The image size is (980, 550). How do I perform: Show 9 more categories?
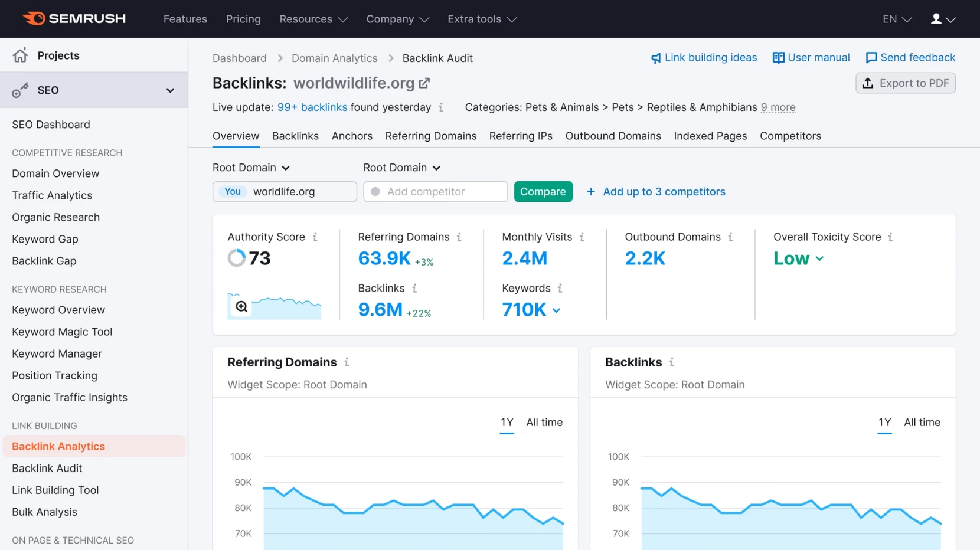778,107
